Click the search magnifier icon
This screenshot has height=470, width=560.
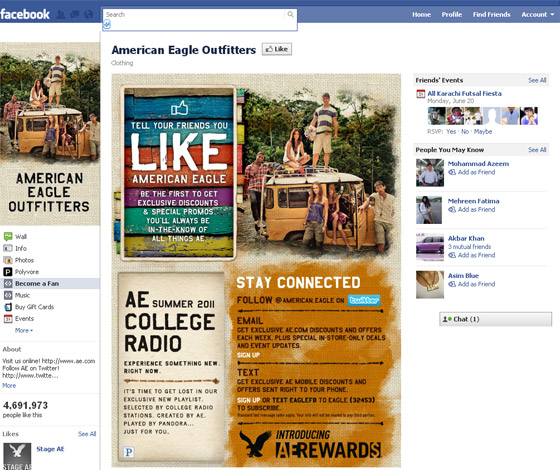tap(290, 14)
